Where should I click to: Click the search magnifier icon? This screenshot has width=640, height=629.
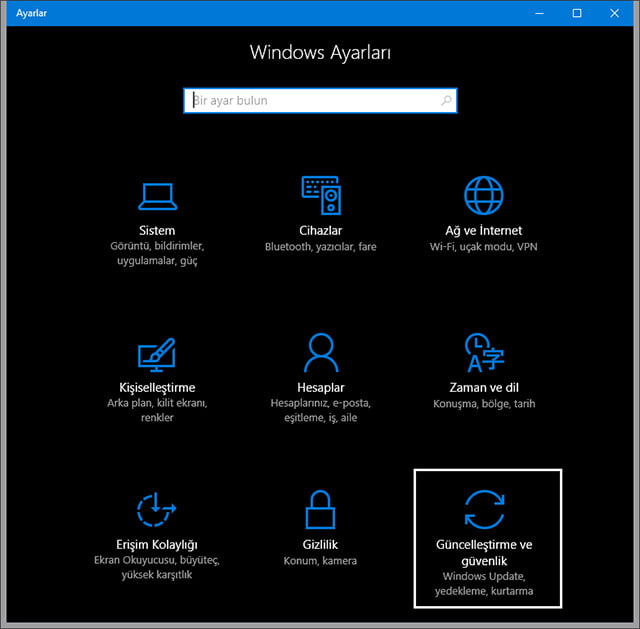[x=446, y=100]
